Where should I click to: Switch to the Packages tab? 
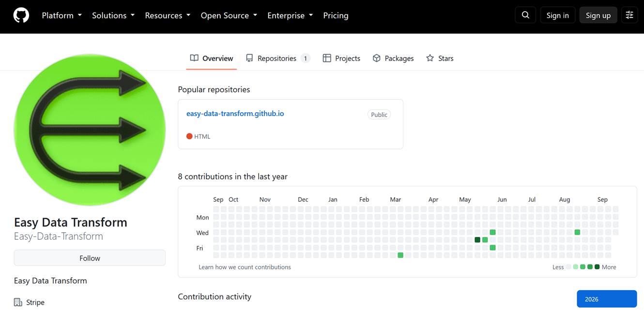pos(393,59)
